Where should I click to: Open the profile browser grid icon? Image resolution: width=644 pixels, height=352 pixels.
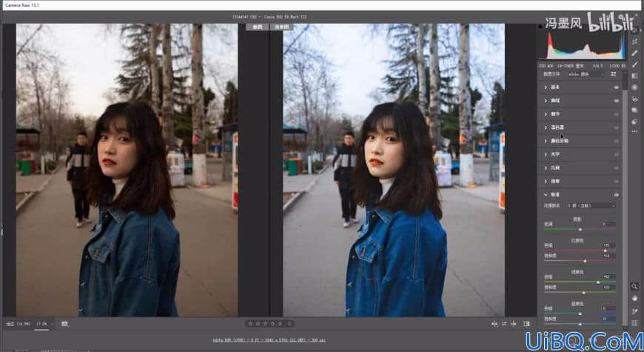coord(613,74)
